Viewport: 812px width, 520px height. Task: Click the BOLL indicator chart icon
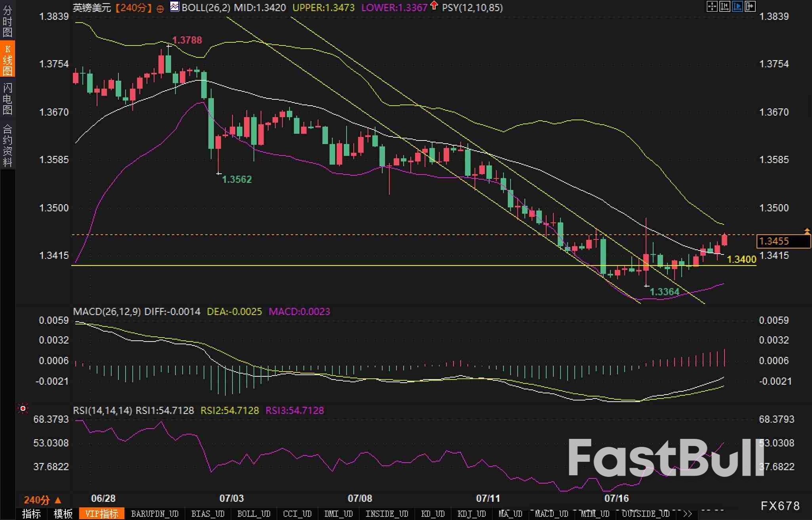tap(174, 7)
